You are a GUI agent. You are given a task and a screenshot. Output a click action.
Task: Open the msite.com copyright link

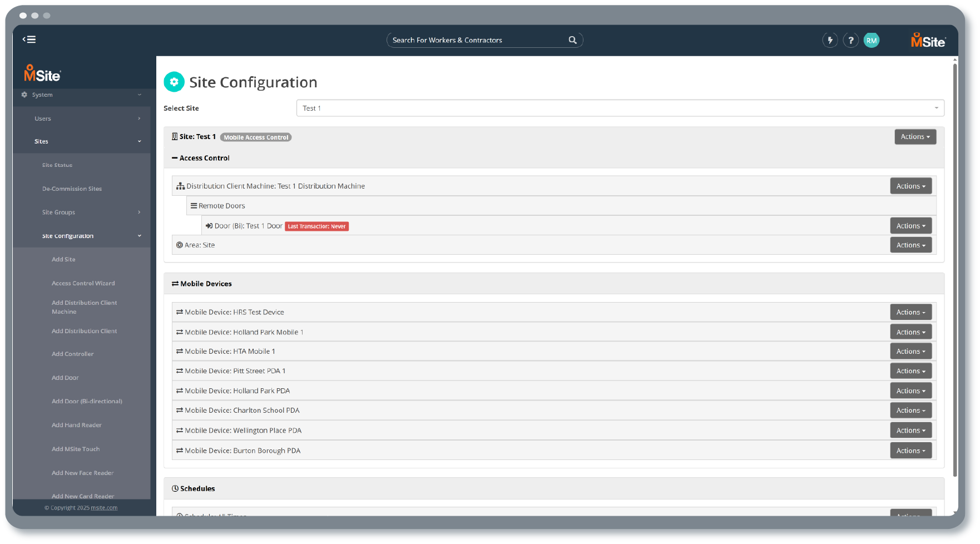pyautogui.click(x=104, y=507)
